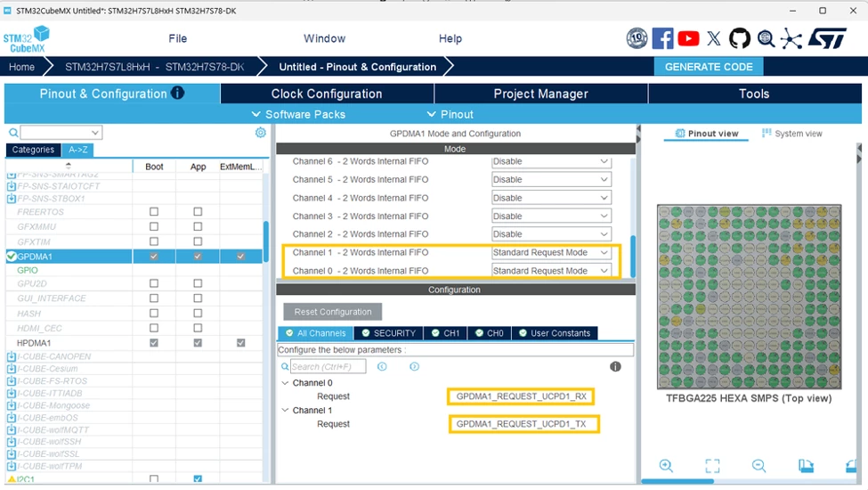Image resolution: width=868 pixels, height=490 pixels.
Task: Click Reset Configuration button
Action: point(333,312)
